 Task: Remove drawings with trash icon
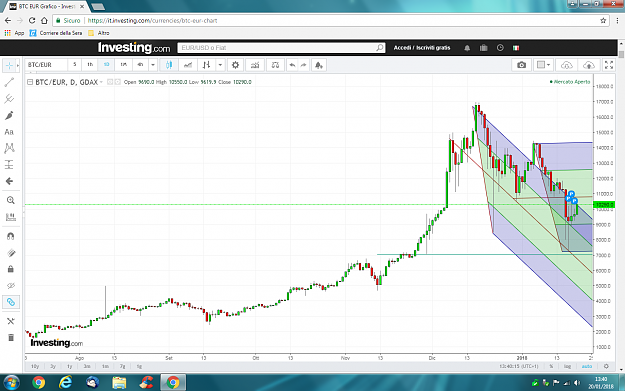click(10, 338)
